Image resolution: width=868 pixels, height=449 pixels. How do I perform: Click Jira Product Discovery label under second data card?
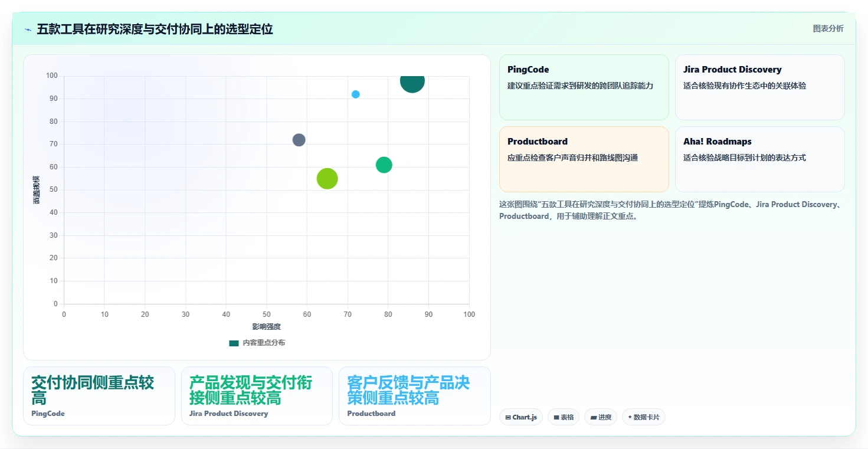coord(228,414)
